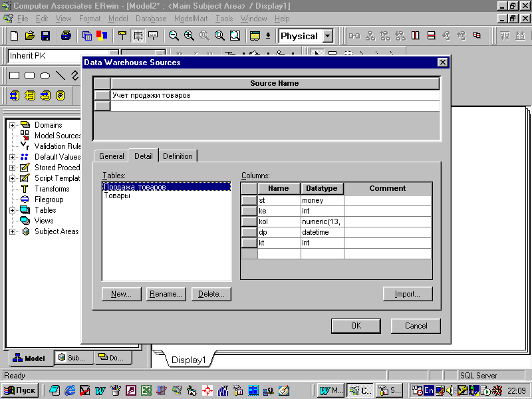Screen dimensions: 532x399
Task: Switch to the General tab
Action: 111,156
